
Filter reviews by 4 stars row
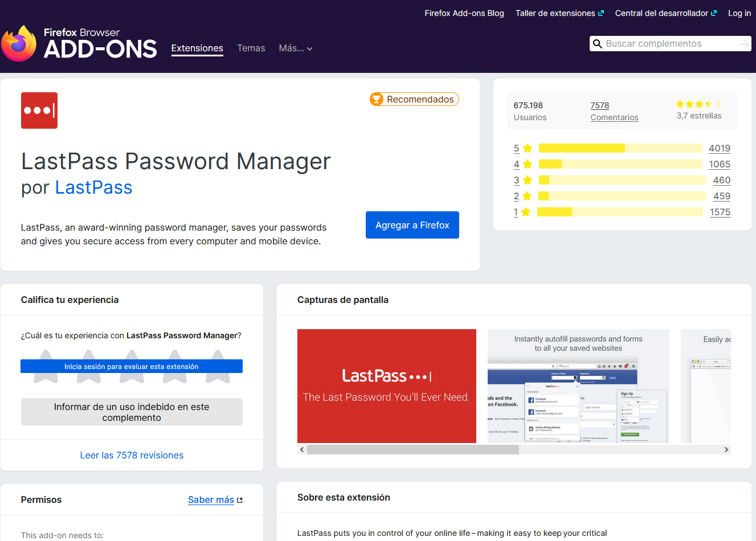tap(622, 164)
